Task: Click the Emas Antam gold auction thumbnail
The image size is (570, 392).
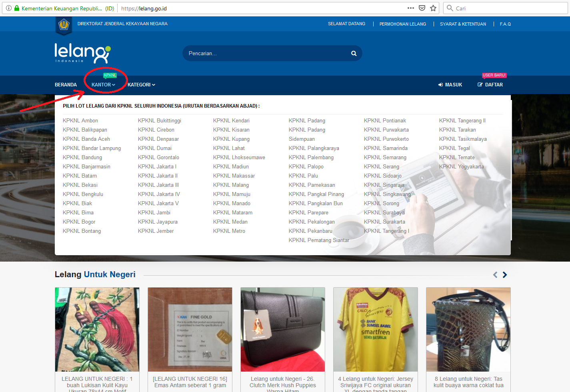Action: (x=190, y=329)
